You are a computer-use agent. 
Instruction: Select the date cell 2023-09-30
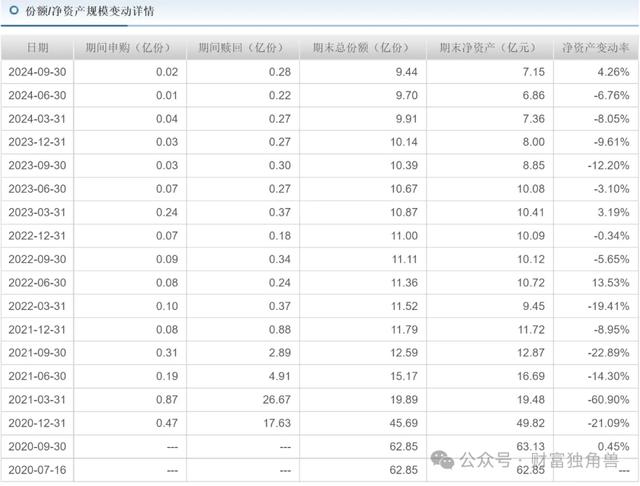(x=37, y=165)
